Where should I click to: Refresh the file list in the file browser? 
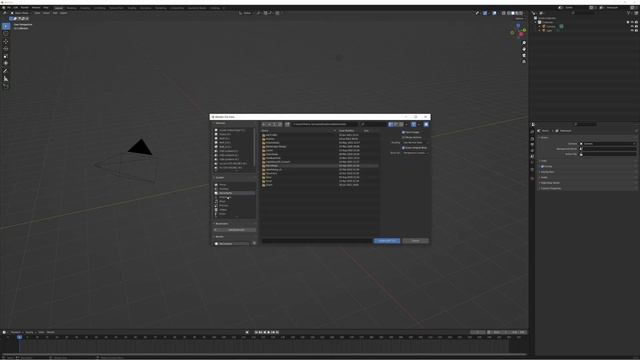click(280, 124)
